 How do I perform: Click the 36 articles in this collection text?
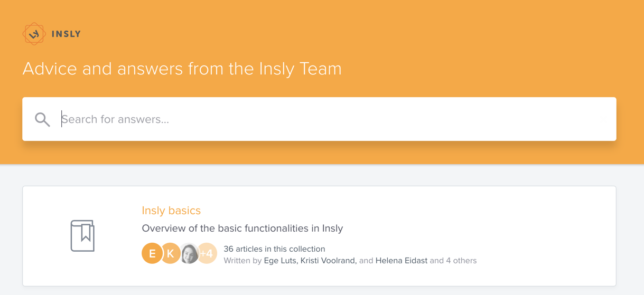tap(274, 249)
